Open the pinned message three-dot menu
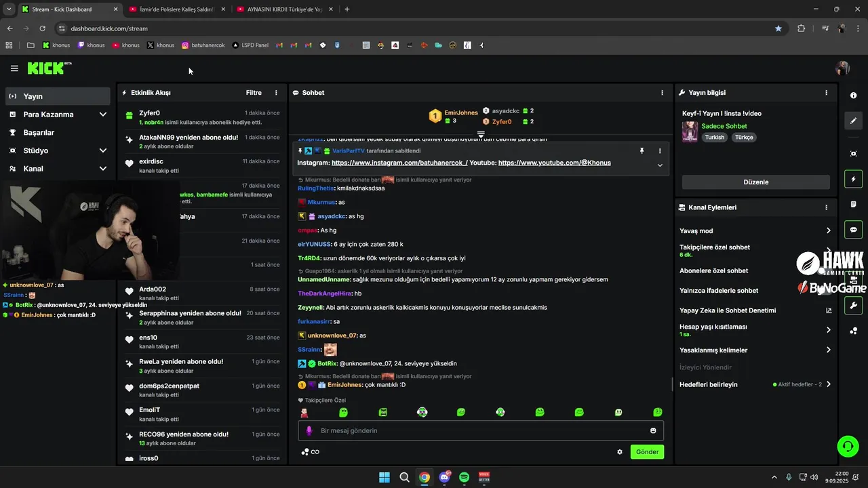 tap(660, 151)
